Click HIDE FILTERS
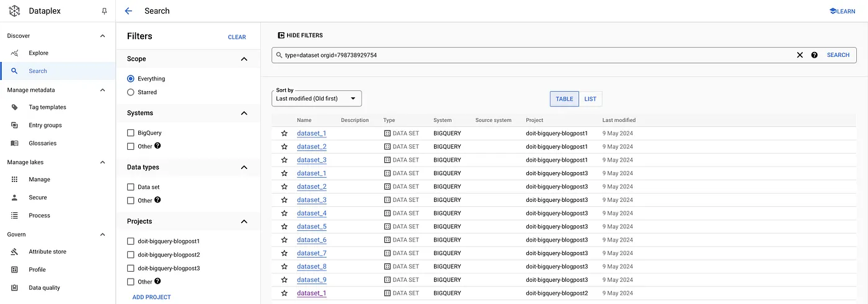Viewport: 868px width, 304px height. click(x=300, y=35)
